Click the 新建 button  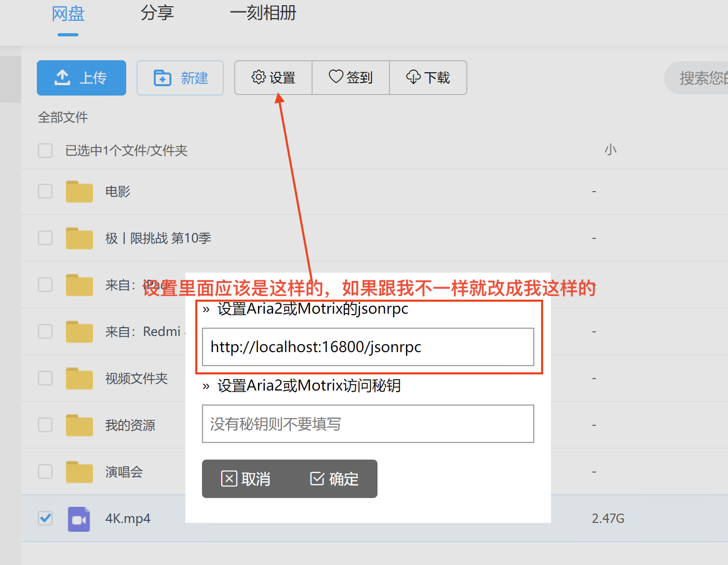tap(180, 78)
